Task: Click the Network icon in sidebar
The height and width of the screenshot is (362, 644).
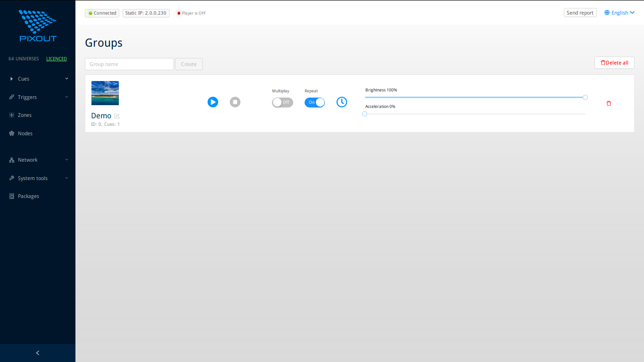Action: coord(12,160)
